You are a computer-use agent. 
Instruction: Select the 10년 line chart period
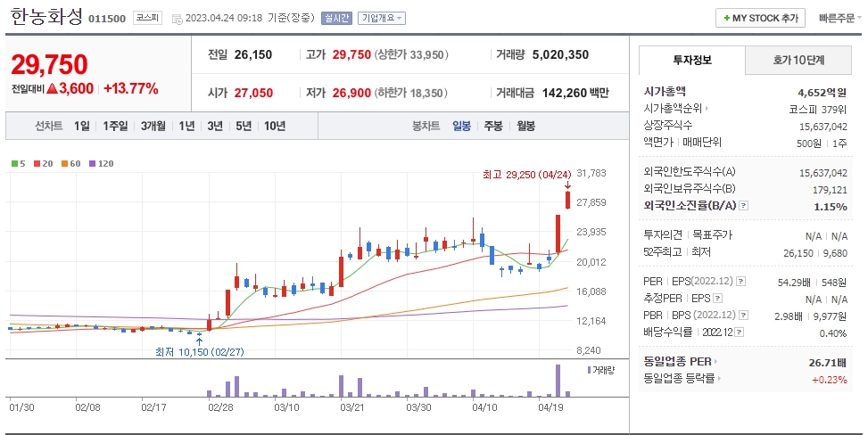click(275, 127)
